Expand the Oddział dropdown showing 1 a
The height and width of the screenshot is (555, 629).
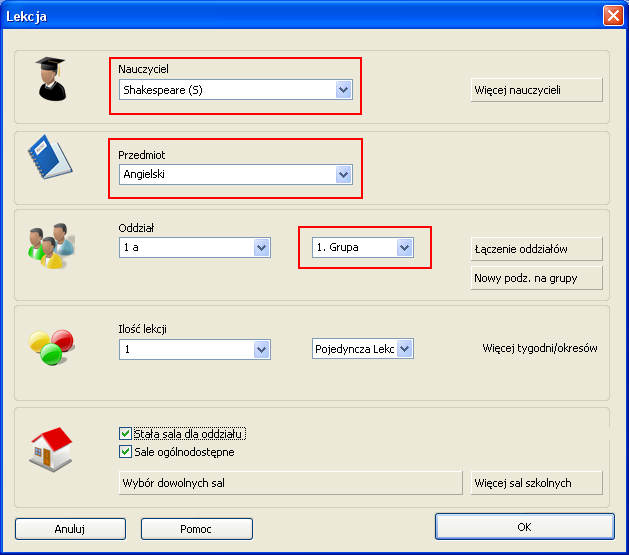tap(195, 247)
